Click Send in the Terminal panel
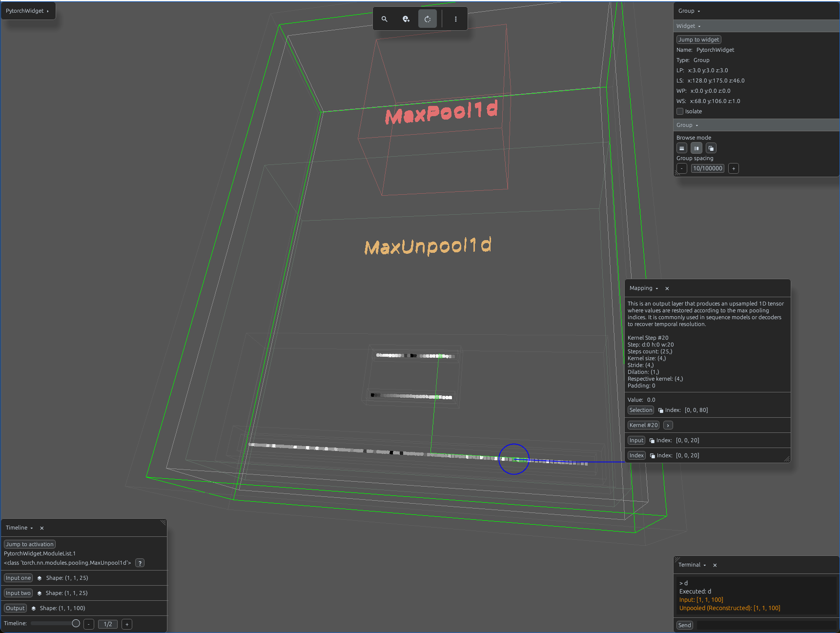 tap(685, 626)
